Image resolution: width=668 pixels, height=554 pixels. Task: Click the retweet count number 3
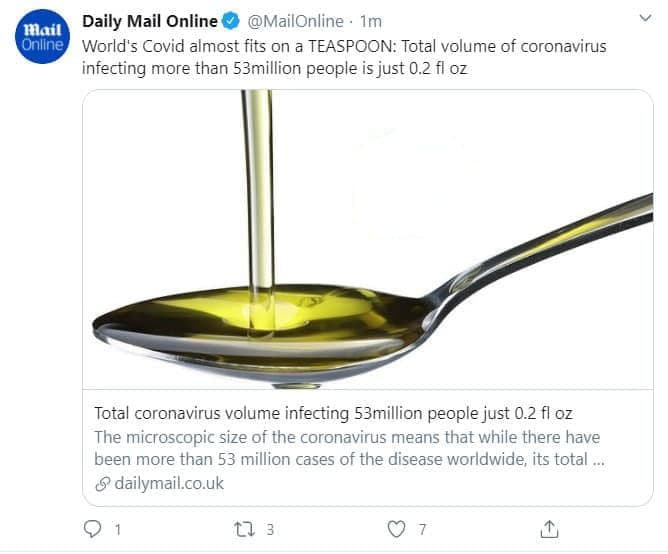(x=270, y=527)
